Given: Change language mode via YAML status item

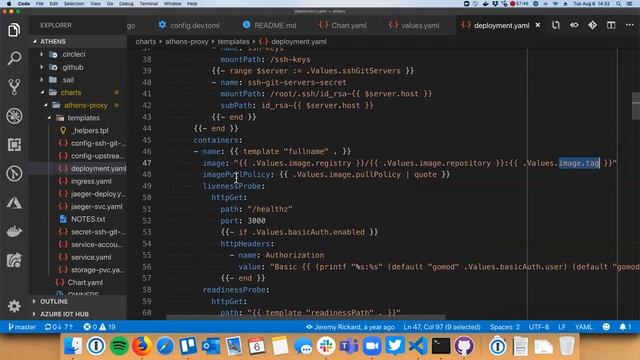Looking at the screenshot, I should pos(584,327).
